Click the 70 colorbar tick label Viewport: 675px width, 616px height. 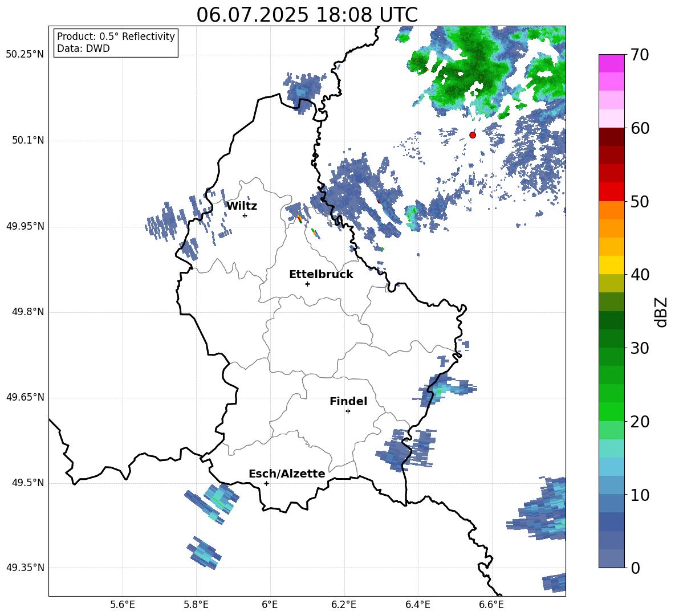pos(640,55)
